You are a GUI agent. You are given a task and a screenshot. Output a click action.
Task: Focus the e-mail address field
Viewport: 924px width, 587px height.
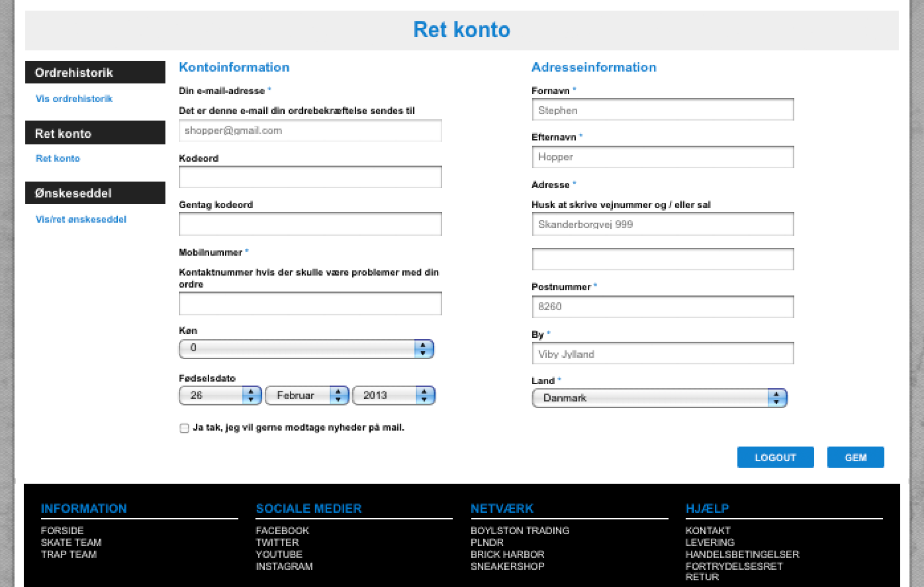click(310, 131)
